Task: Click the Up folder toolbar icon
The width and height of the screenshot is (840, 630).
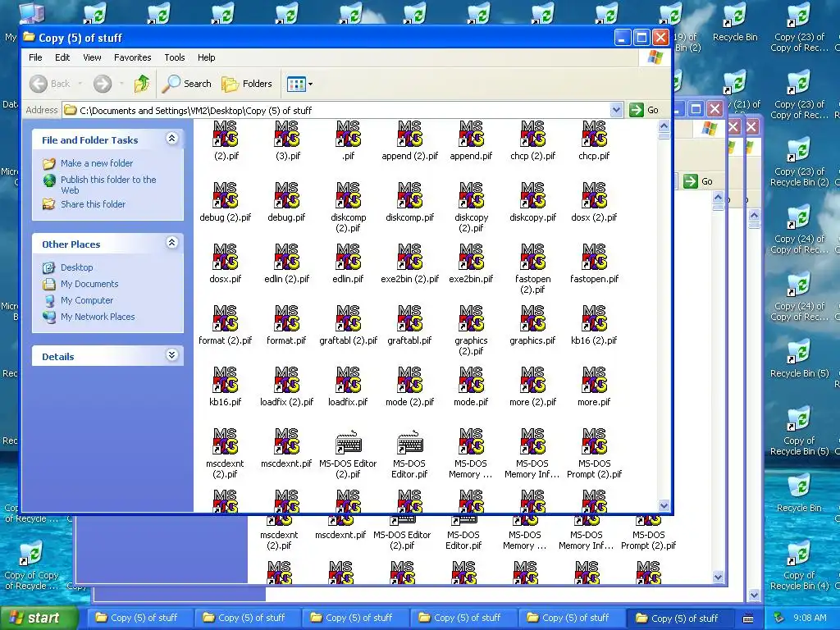Action: pos(142,84)
